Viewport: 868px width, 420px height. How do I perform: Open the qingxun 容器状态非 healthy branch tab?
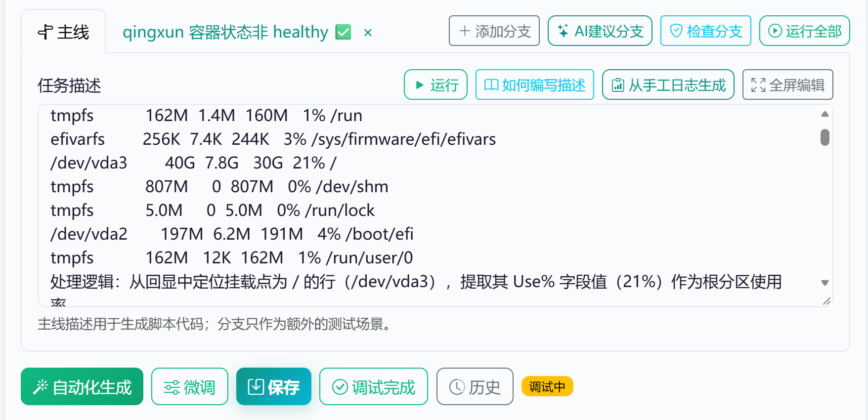click(x=225, y=32)
